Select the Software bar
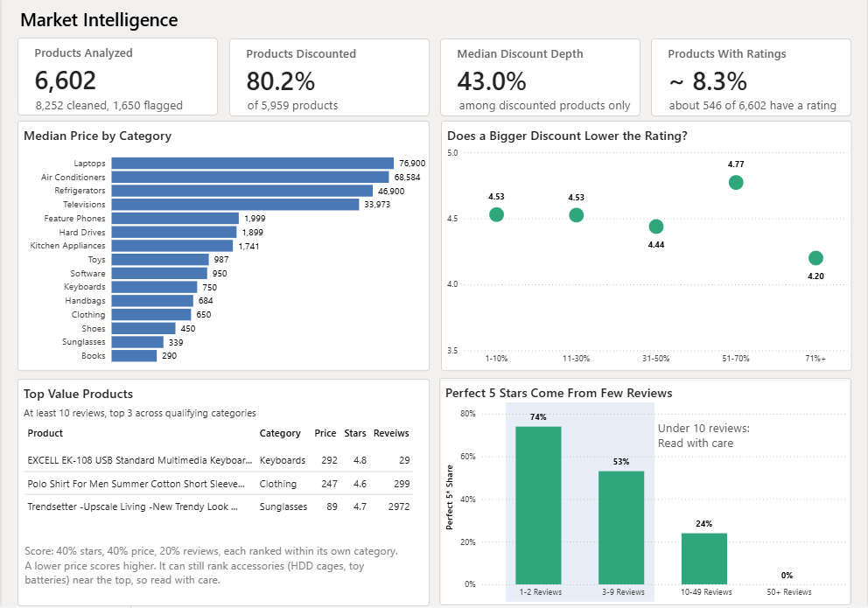Viewport: 868px width, 608px height. 159,273
